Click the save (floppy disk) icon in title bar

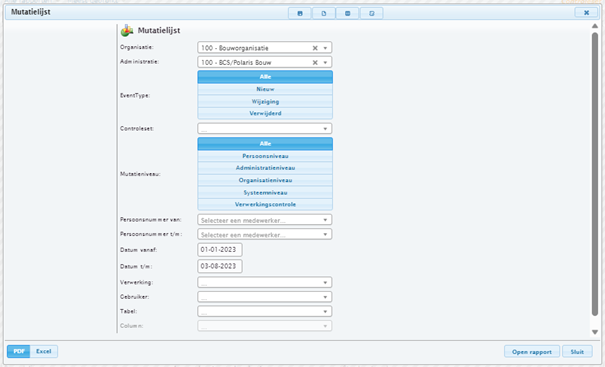pyautogui.click(x=300, y=13)
